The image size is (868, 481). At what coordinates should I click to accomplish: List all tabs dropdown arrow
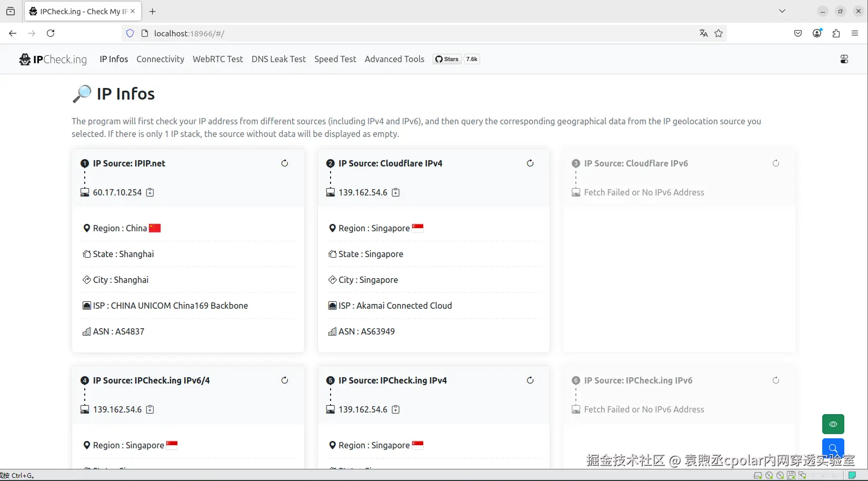[782, 11]
